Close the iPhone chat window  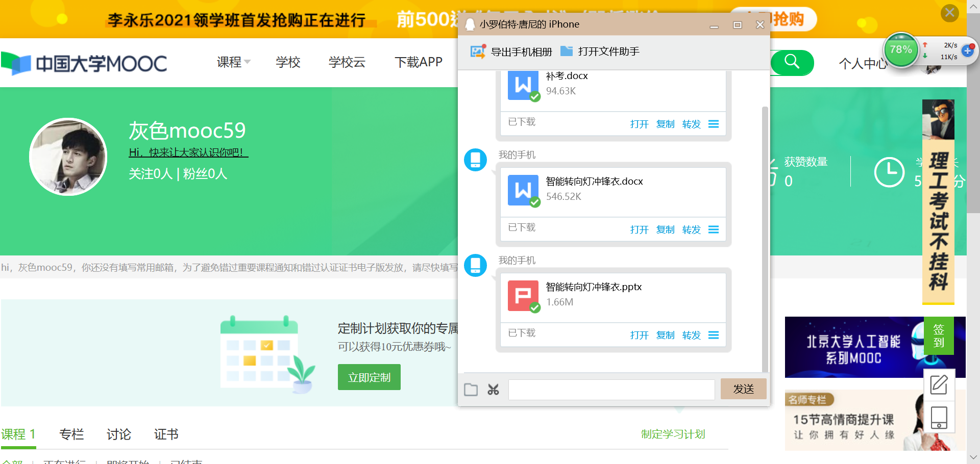[x=760, y=24]
